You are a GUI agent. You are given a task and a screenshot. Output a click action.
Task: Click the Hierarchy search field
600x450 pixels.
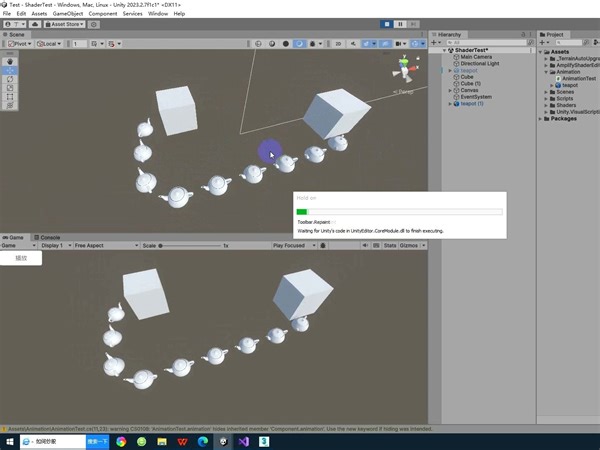[x=487, y=43]
